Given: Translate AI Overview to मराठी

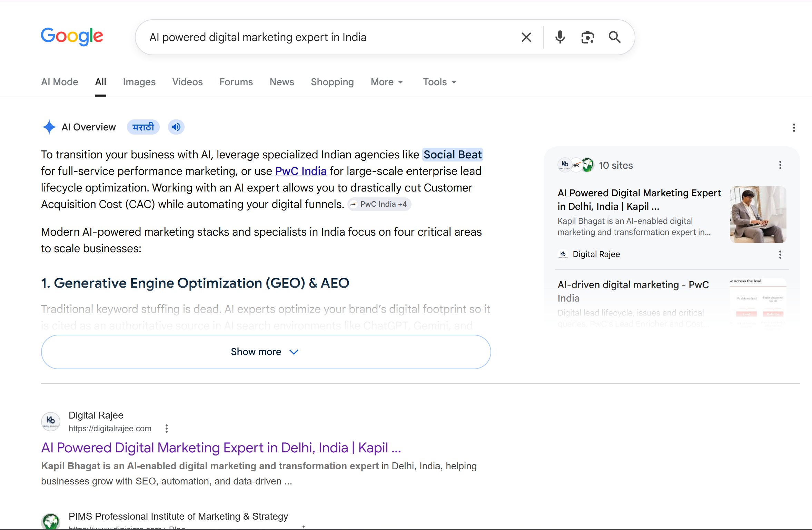Looking at the screenshot, I should [x=143, y=127].
